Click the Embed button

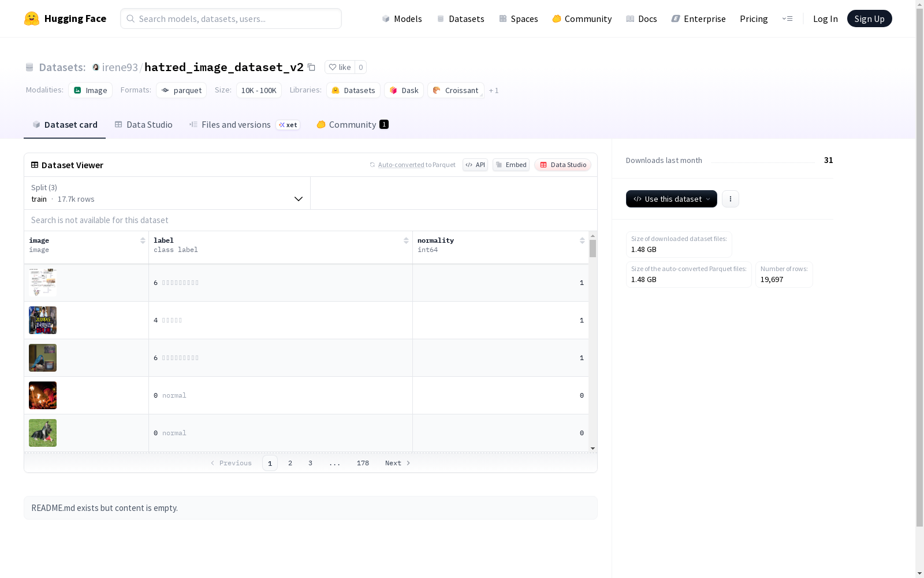pyautogui.click(x=511, y=165)
